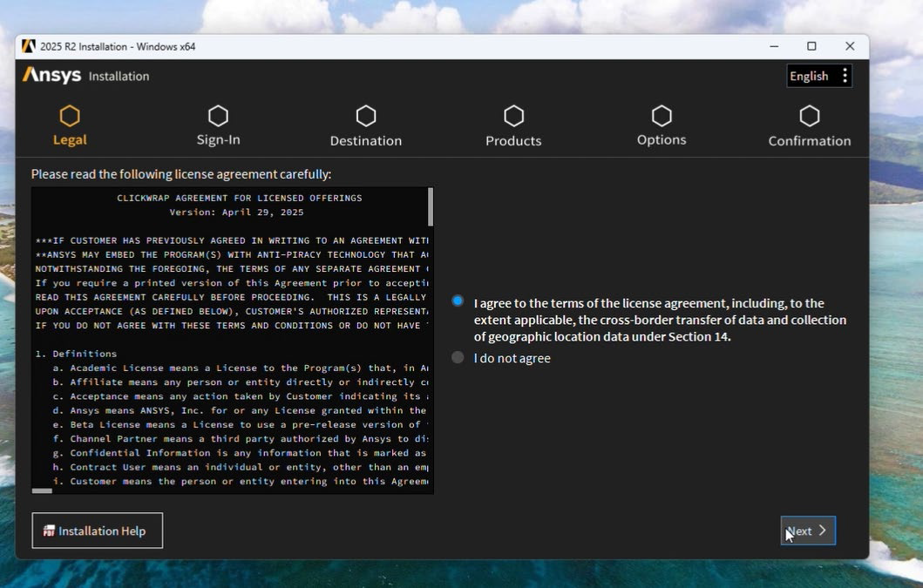The height and width of the screenshot is (588, 923).
Task: Maximize the installer window
Action: [811, 46]
